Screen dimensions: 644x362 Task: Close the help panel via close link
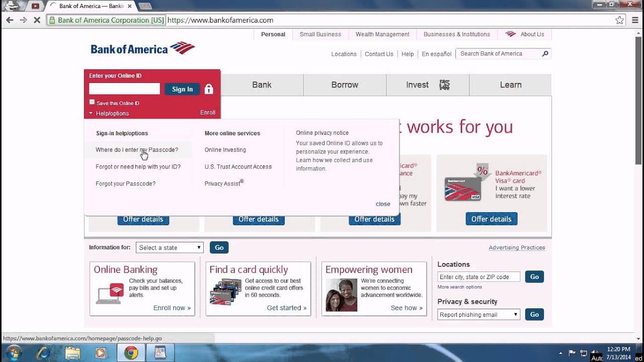tap(383, 204)
